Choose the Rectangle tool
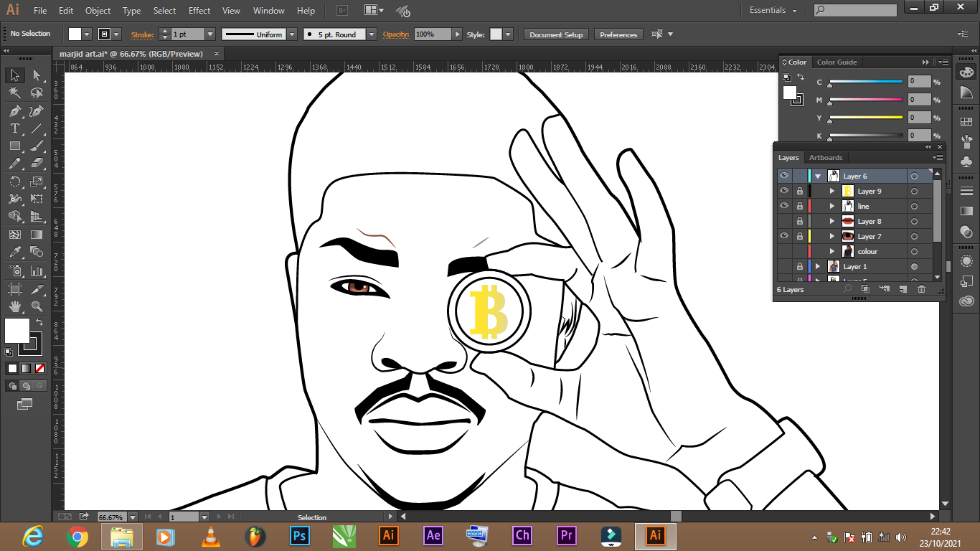The image size is (980, 551). coord(14,146)
